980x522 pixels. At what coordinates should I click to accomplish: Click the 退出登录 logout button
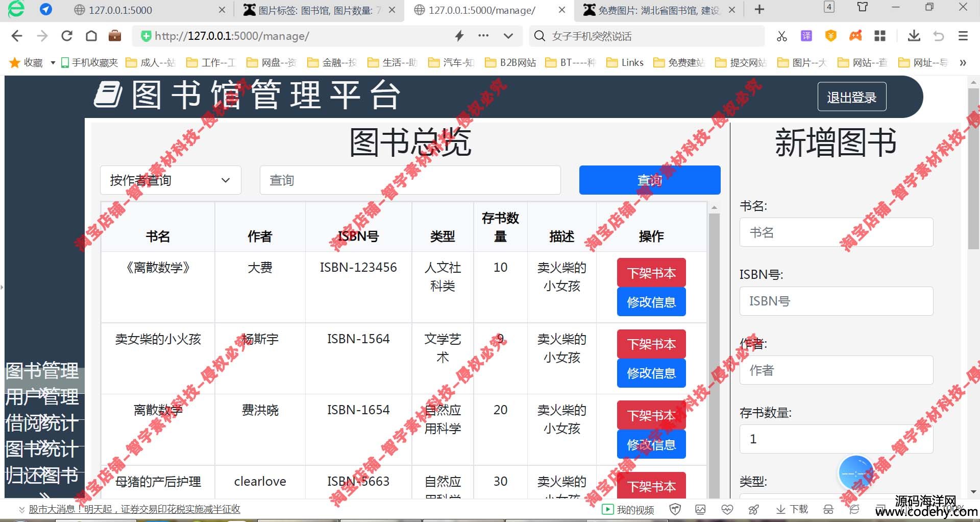point(852,97)
